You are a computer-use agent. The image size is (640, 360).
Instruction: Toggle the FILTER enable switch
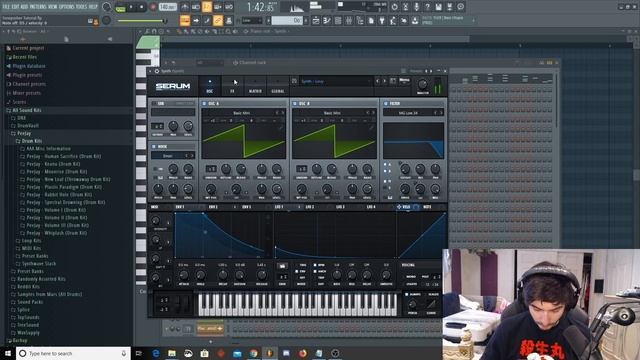pyautogui.click(x=386, y=104)
